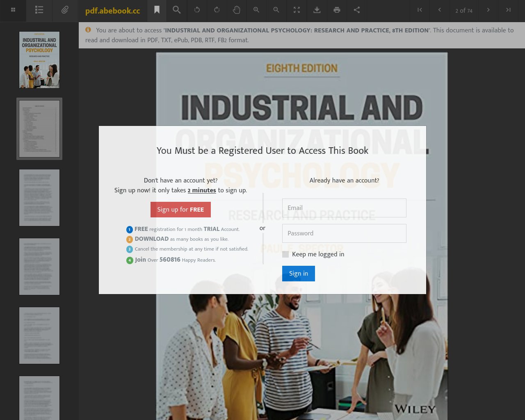
Task: Share the document
Action: tap(357, 10)
